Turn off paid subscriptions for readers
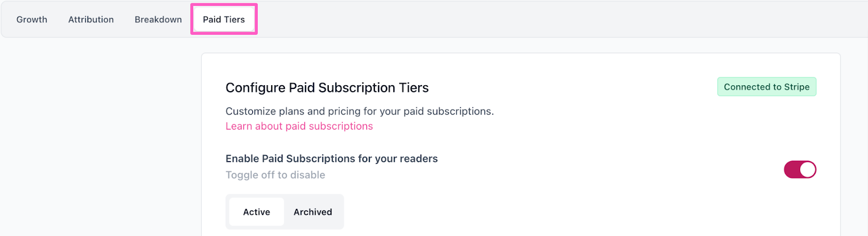868x236 pixels. coord(800,170)
